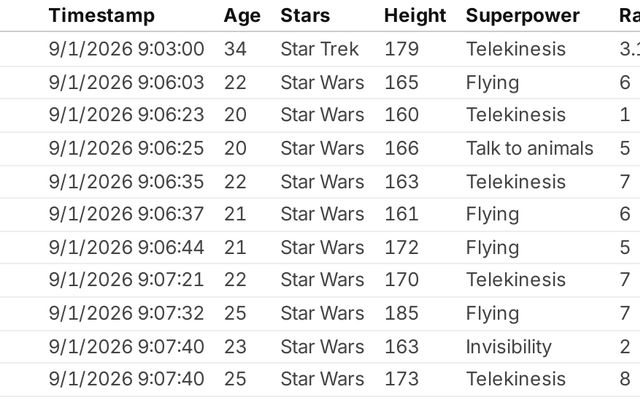Click height value 179

click(x=401, y=49)
